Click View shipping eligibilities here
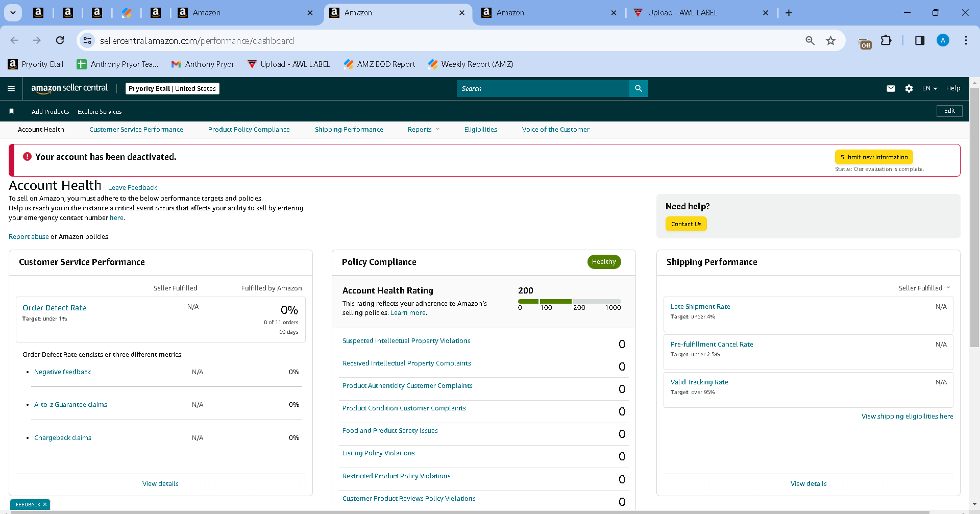The image size is (980, 514). pos(908,417)
